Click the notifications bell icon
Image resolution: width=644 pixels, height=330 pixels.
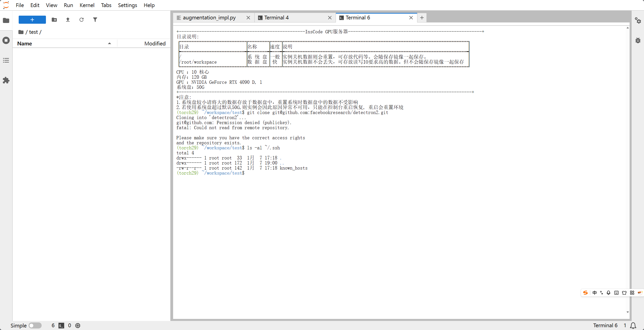[x=633, y=325]
